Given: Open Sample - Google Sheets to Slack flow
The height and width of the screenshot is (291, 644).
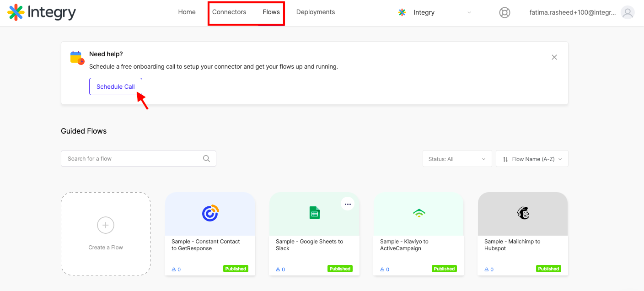Looking at the screenshot, I should click(x=314, y=234).
